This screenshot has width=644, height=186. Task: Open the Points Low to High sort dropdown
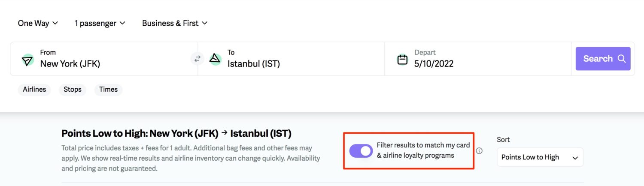(540, 157)
